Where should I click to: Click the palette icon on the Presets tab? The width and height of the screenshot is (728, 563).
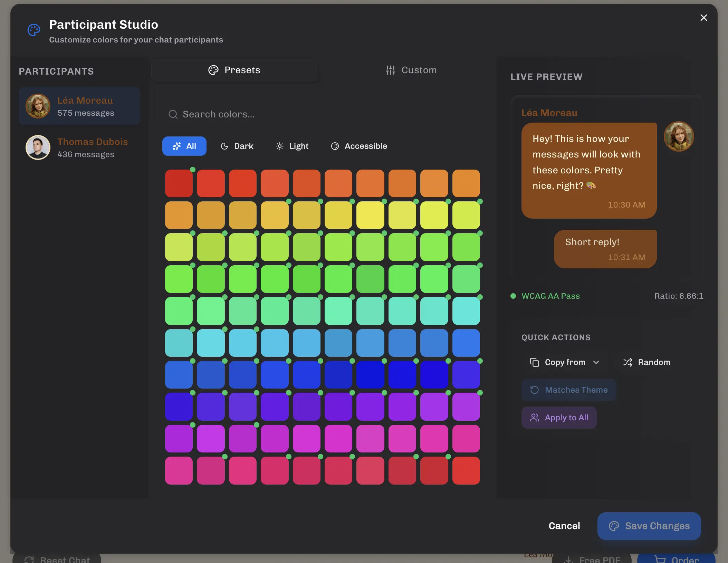[x=213, y=70]
